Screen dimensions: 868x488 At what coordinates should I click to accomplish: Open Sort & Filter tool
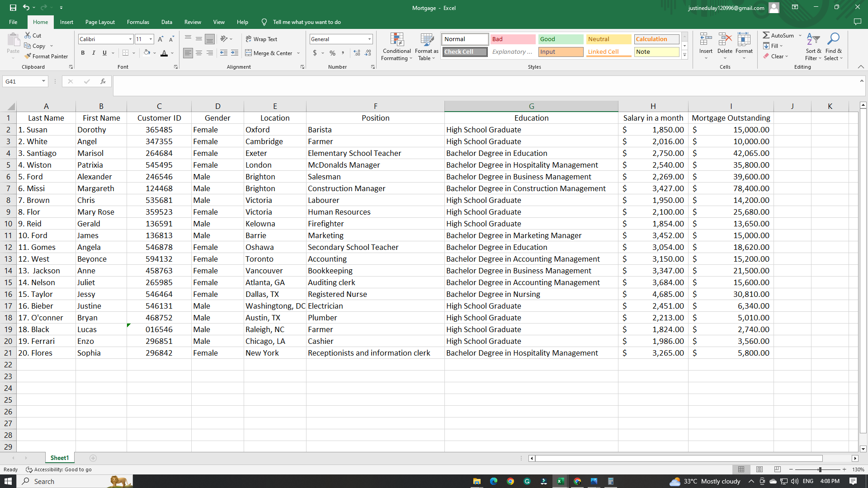pyautogui.click(x=813, y=41)
